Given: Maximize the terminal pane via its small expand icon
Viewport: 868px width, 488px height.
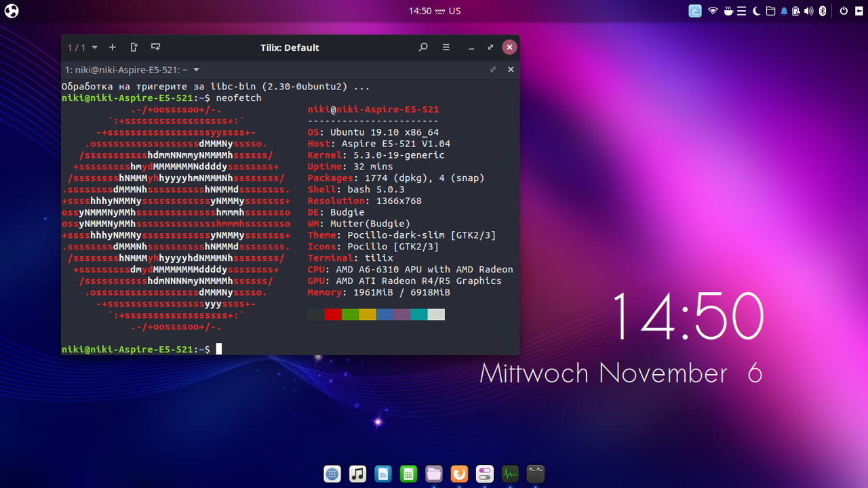Looking at the screenshot, I should click(x=493, y=69).
